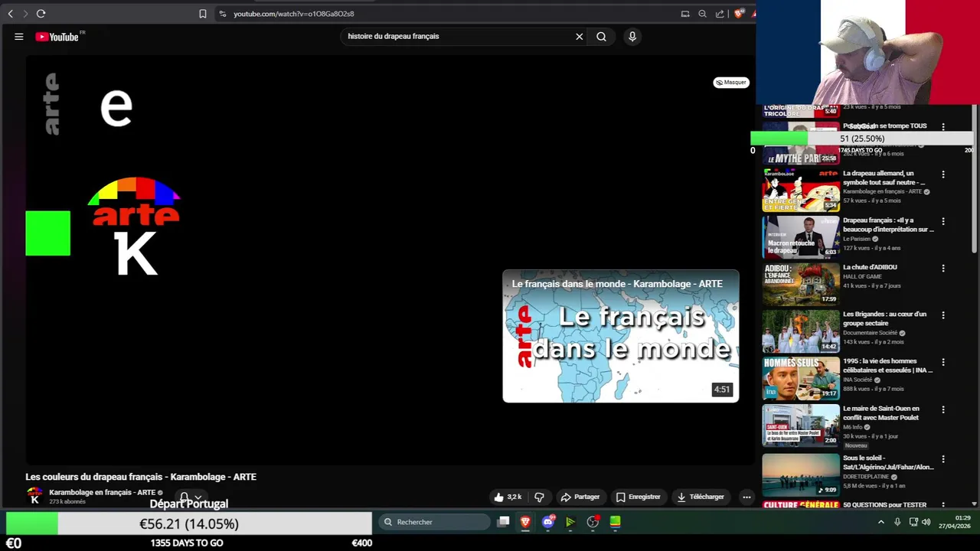980x551 pixels.
Task: Click channel name 'DORETDEPLATINE'
Action: [x=866, y=477]
